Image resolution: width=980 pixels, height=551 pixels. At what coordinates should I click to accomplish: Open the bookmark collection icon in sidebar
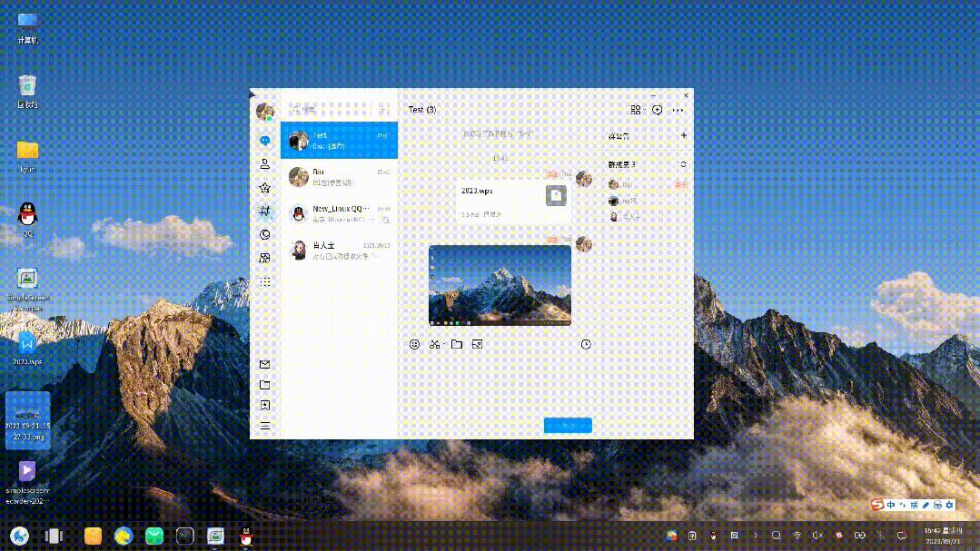coord(265,406)
